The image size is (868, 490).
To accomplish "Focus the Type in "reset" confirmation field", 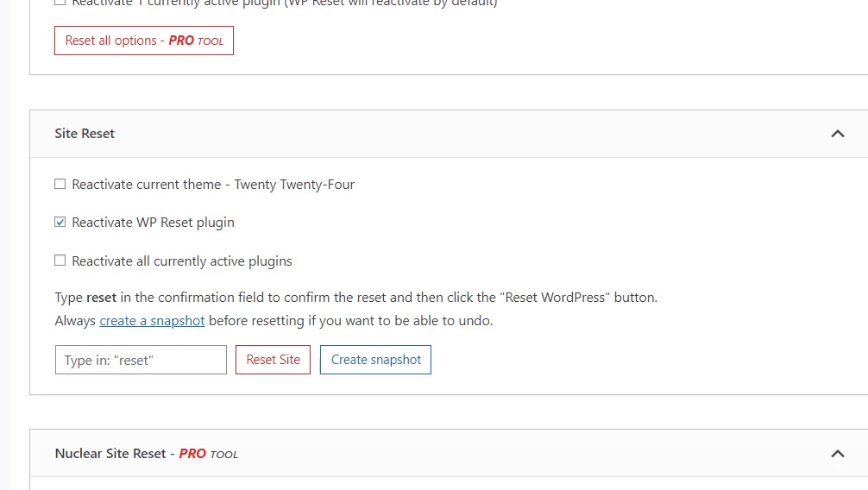I will [141, 360].
